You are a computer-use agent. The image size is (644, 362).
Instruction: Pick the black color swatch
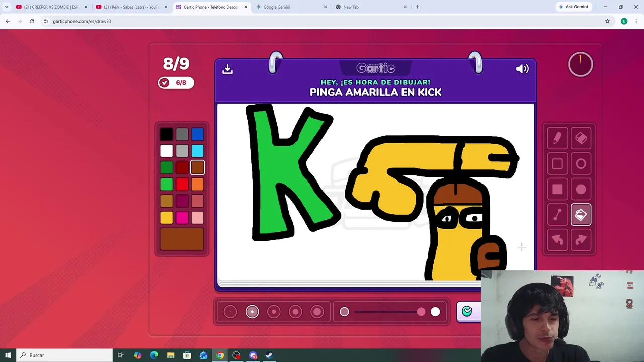click(x=167, y=134)
